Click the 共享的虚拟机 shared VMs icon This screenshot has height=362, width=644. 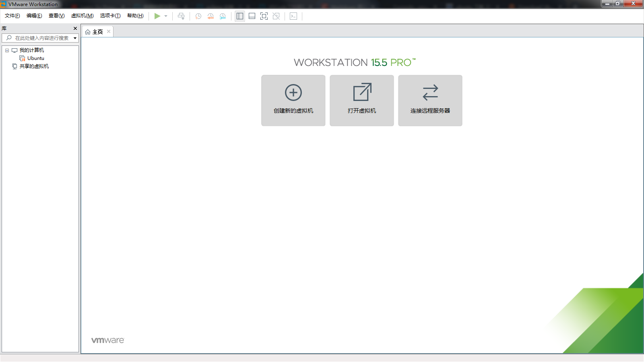coord(14,66)
